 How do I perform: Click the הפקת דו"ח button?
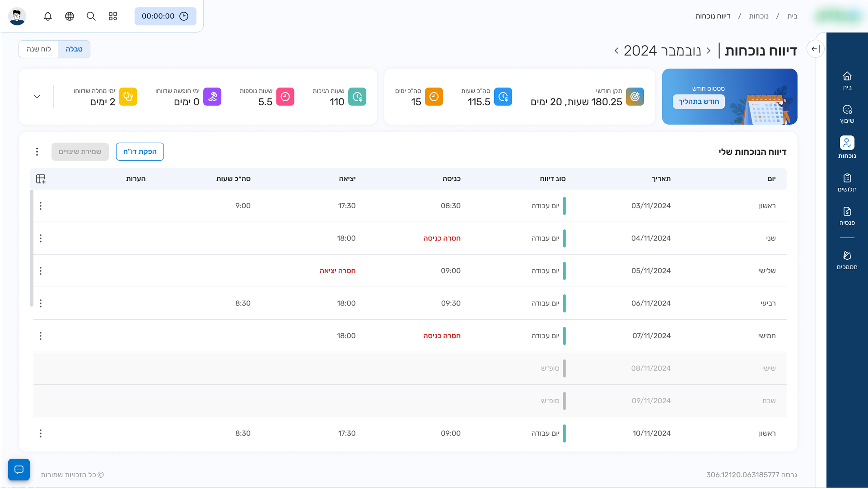click(140, 152)
